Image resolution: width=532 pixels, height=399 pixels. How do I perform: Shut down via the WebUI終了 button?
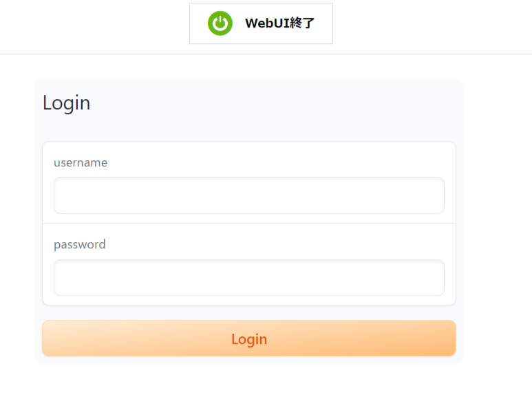(261, 23)
